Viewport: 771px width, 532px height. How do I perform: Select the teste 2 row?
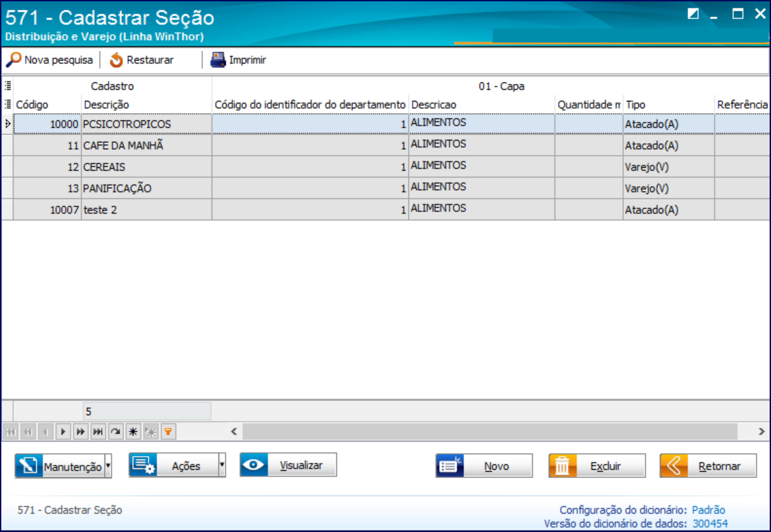tap(386, 210)
